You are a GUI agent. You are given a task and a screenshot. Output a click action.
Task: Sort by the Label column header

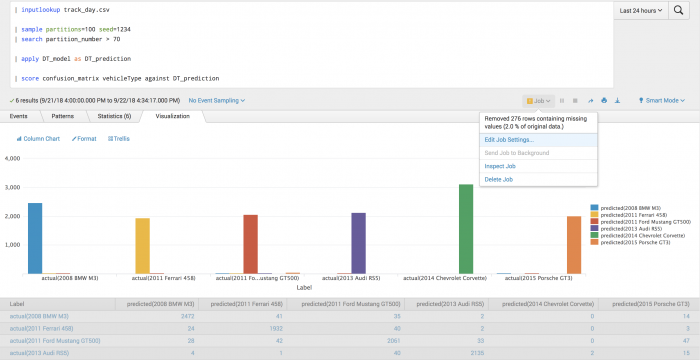(58, 304)
